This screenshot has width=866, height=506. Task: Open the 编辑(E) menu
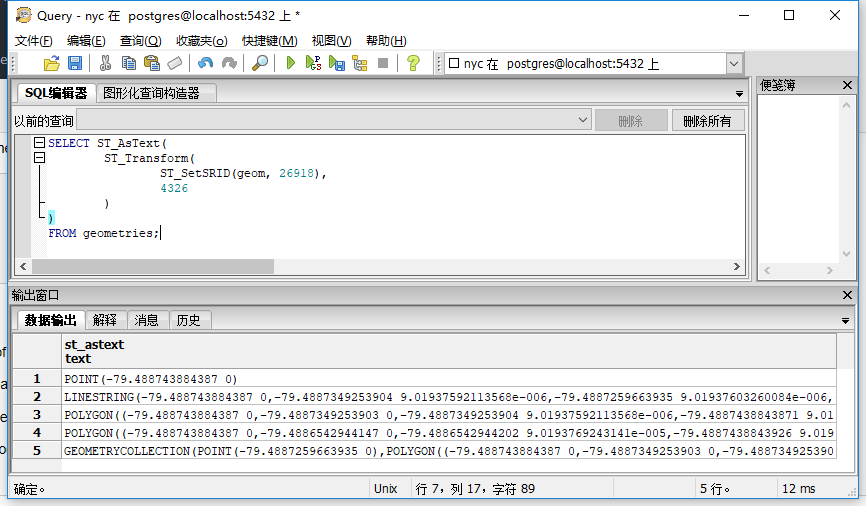point(86,41)
